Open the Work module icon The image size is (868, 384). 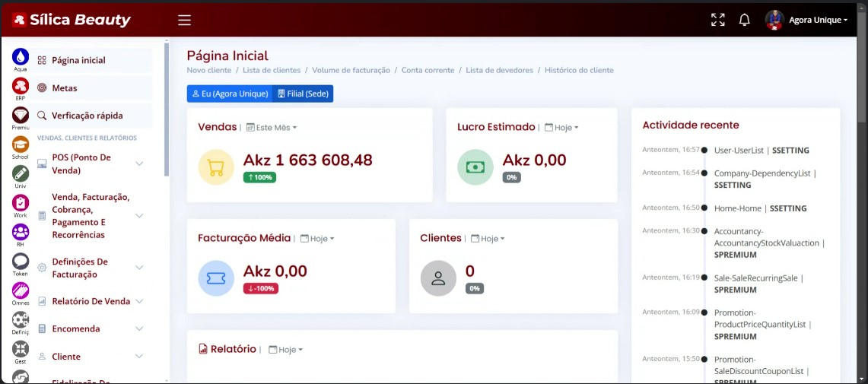pyautogui.click(x=21, y=202)
